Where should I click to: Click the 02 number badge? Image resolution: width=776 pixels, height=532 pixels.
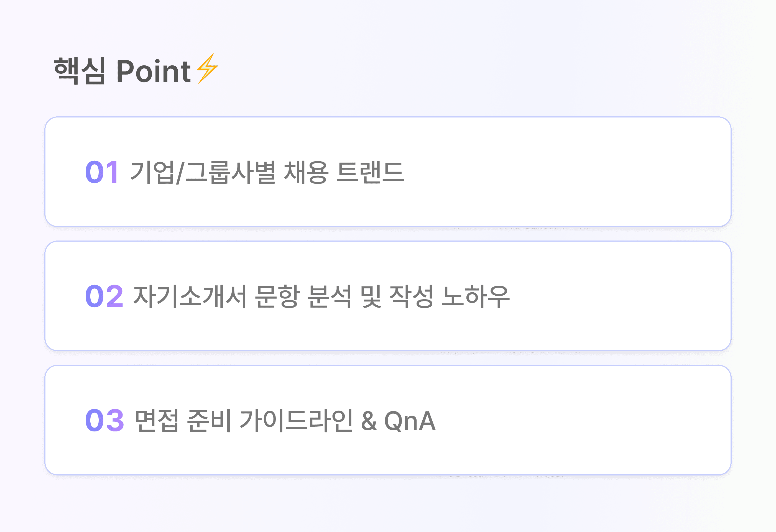click(x=104, y=296)
